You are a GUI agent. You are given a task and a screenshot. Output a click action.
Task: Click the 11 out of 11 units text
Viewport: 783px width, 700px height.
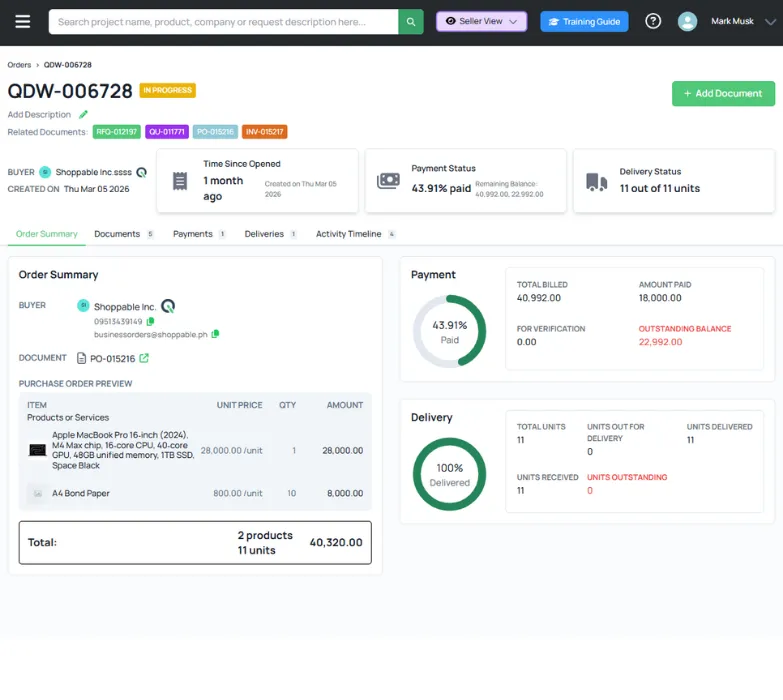660,188
